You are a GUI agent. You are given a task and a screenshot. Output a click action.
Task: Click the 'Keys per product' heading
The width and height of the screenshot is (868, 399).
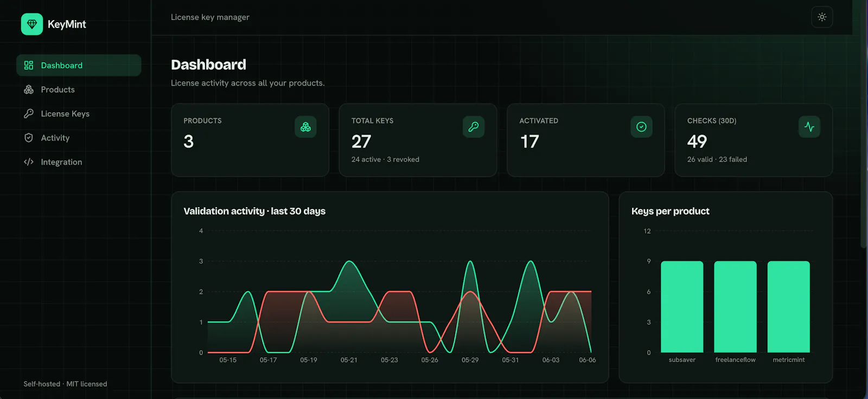click(671, 211)
